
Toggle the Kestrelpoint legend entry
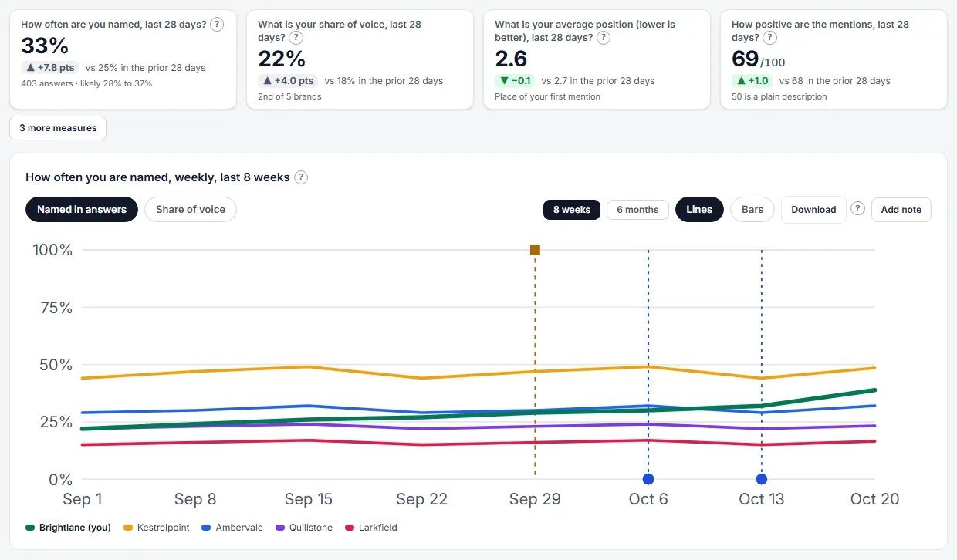click(157, 528)
